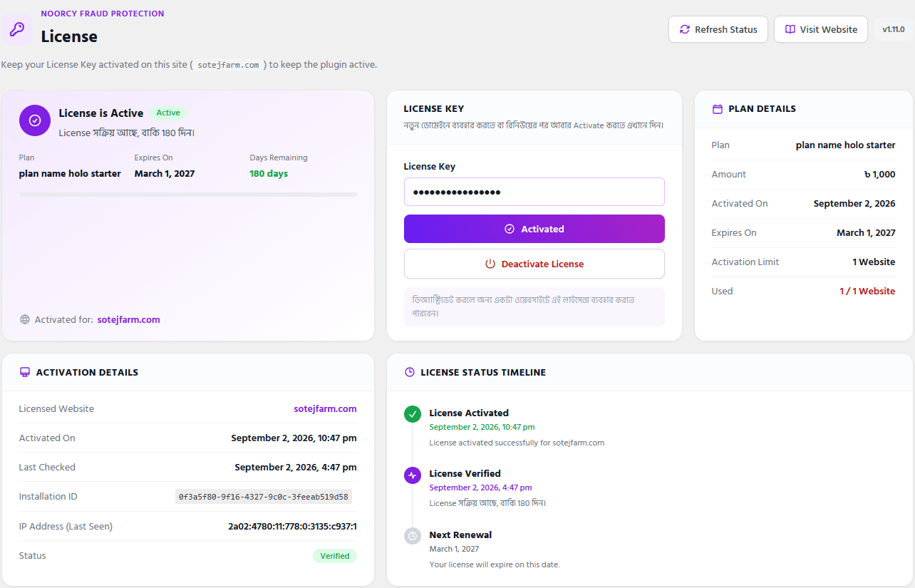Click 'Your license will expire on this date.' text

click(495, 564)
